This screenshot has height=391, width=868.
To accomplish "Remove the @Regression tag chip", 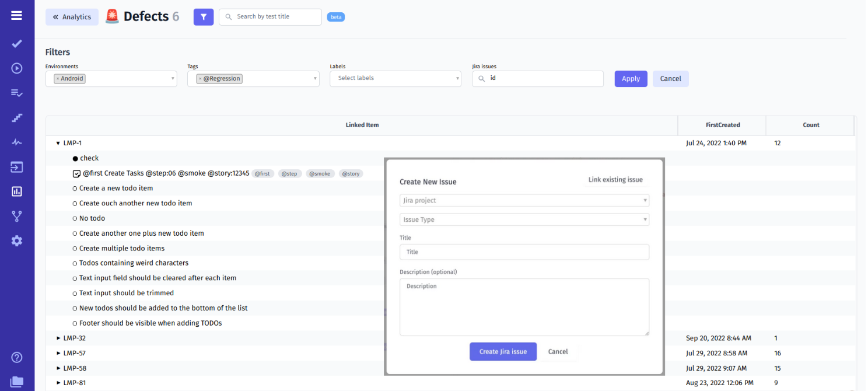I will (x=200, y=79).
